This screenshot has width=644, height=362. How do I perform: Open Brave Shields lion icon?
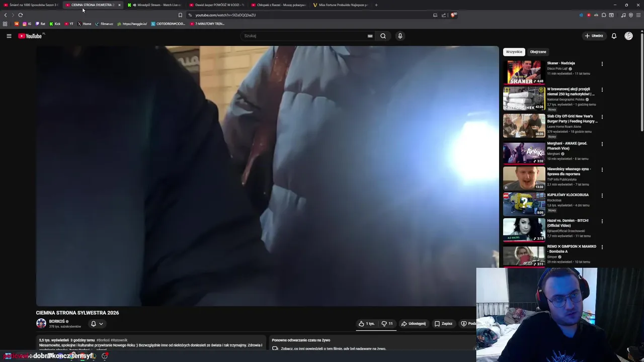pyautogui.click(x=453, y=15)
